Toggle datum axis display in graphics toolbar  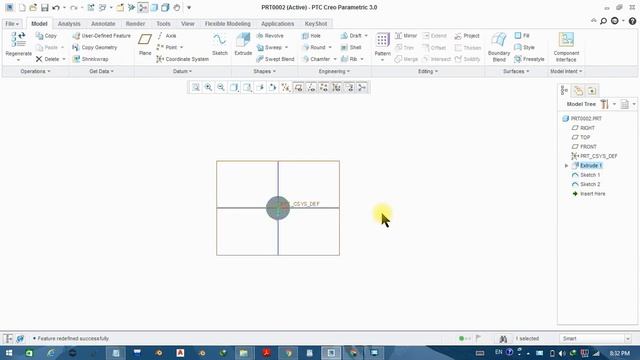click(311, 87)
